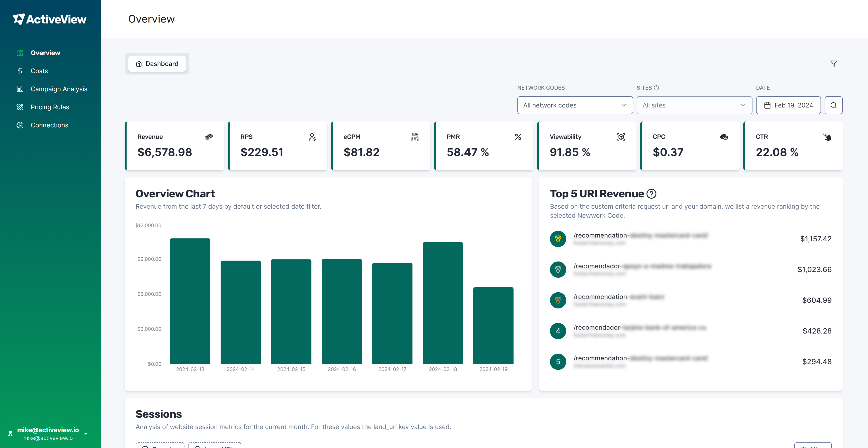
Task: Select the Dashboard tab
Action: click(157, 64)
